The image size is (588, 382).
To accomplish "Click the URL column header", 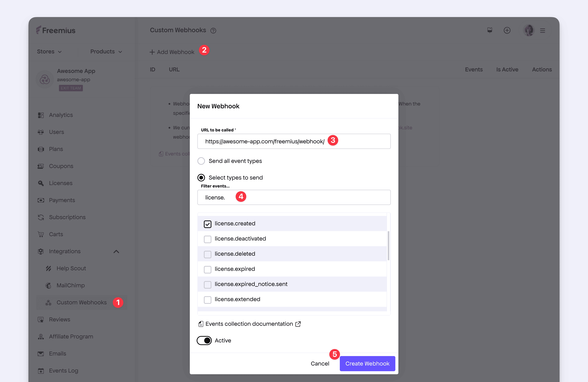I will (174, 70).
